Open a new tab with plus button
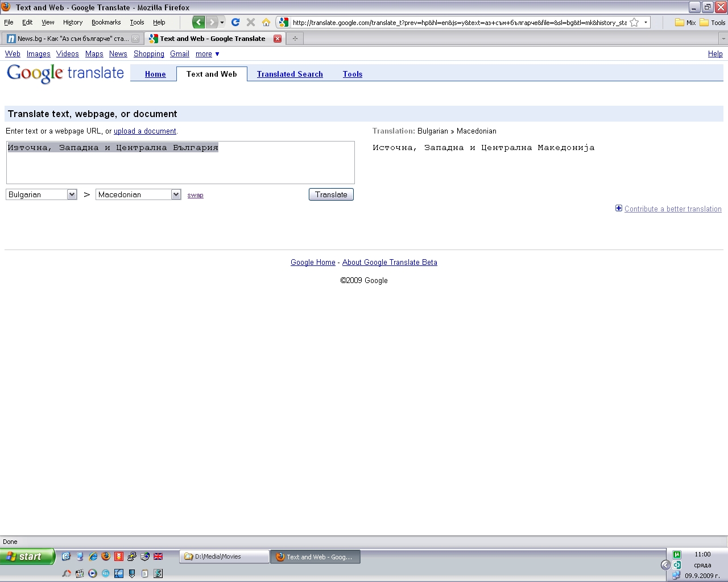The height and width of the screenshot is (582, 728). 295,39
